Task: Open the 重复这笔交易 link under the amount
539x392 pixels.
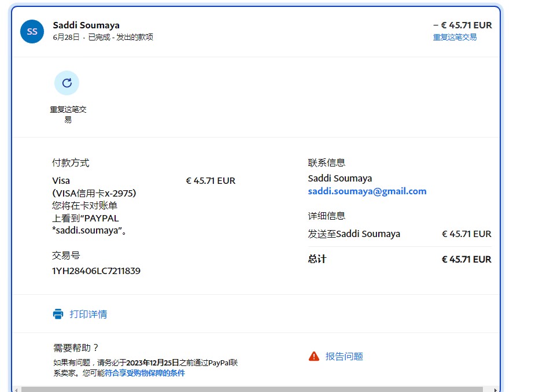Action: [455, 37]
